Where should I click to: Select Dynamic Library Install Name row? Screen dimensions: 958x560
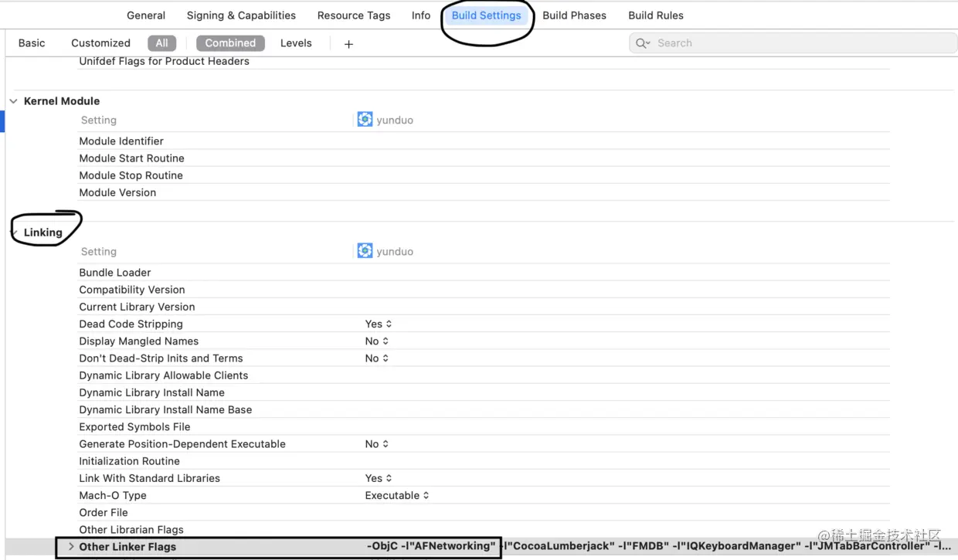point(484,392)
